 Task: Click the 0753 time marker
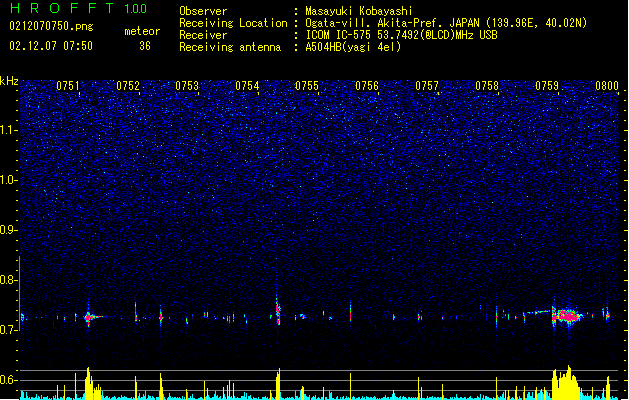coord(187,86)
